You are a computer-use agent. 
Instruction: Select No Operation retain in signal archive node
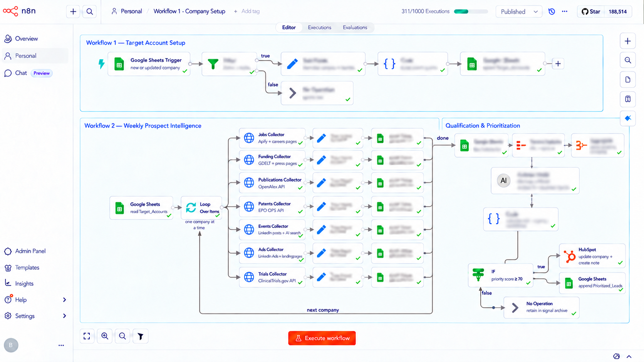[x=542, y=307]
